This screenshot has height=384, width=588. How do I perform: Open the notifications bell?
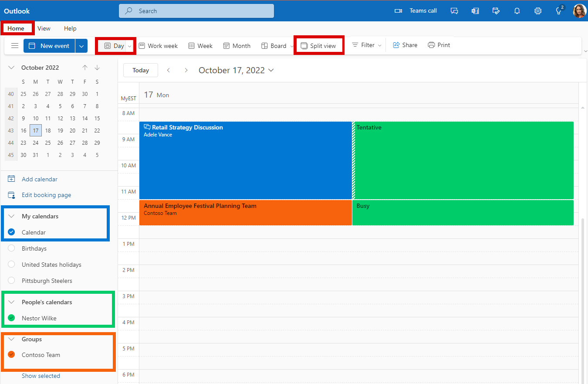coord(517,11)
